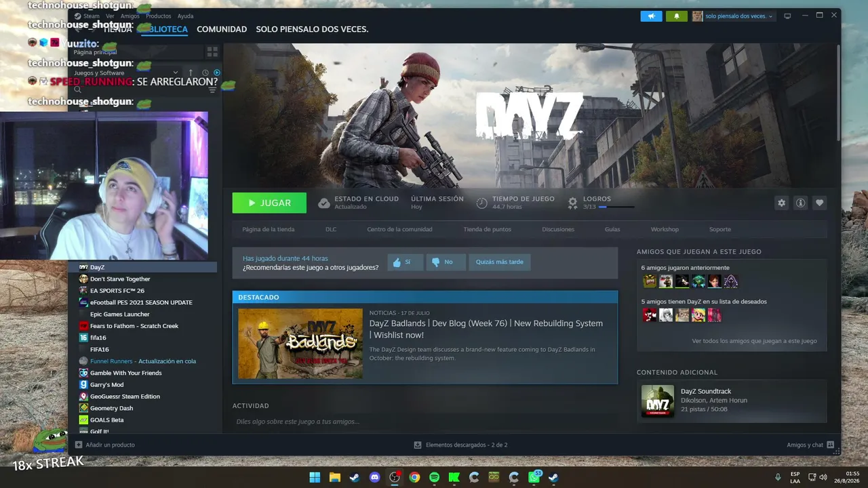Switch to the COMUNIDAD tab

click(222, 29)
